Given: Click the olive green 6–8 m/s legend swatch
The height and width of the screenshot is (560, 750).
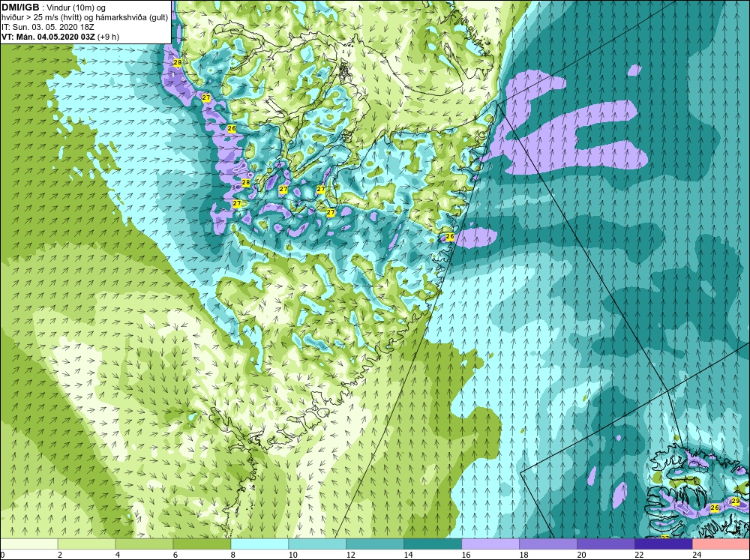Looking at the screenshot, I should click(x=202, y=544).
